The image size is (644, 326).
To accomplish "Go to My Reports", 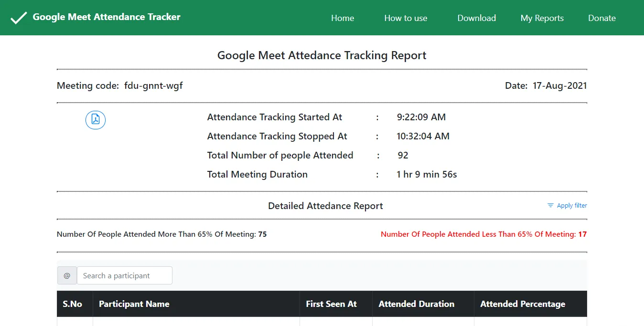I will point(542,18).
